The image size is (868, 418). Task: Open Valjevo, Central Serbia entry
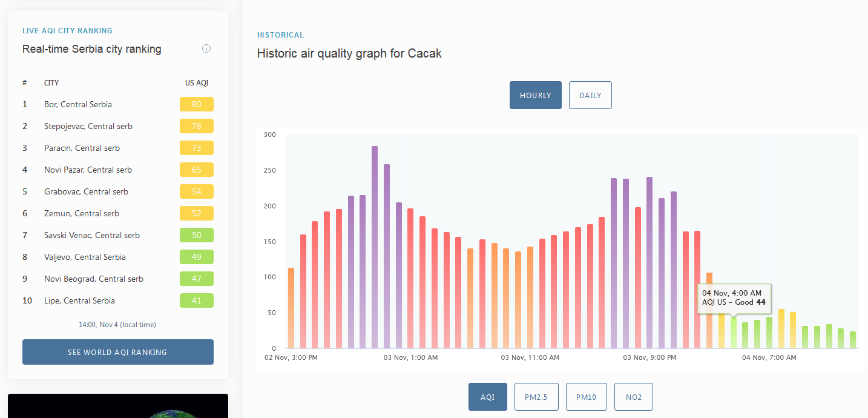85,257
